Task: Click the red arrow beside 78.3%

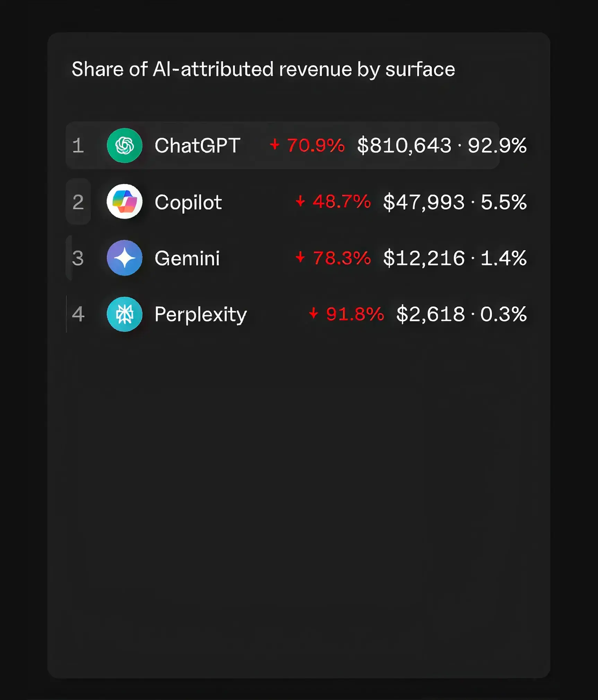Action: coord(300,257)
